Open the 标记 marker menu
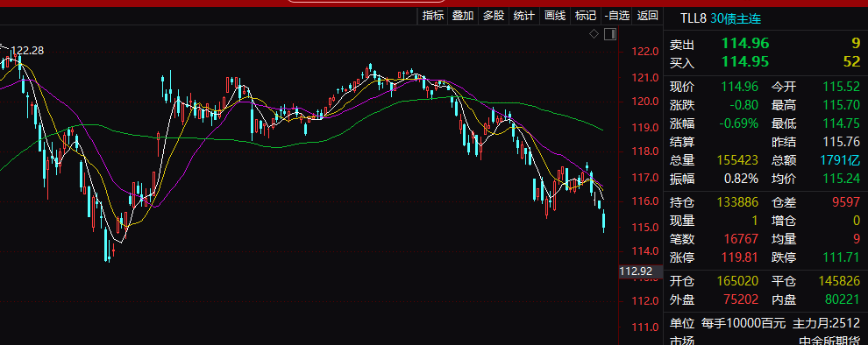 585,16
